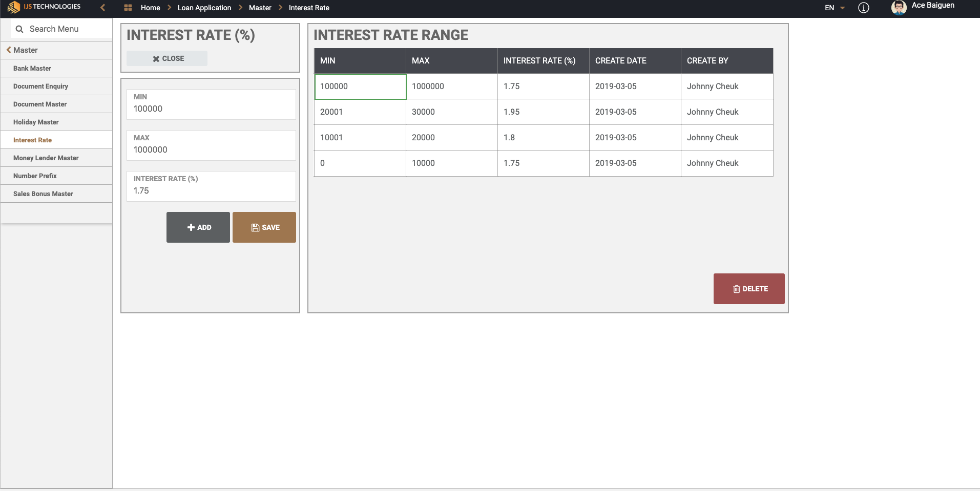Click the Interest Rate (%) input field

(x=211, y=190)
